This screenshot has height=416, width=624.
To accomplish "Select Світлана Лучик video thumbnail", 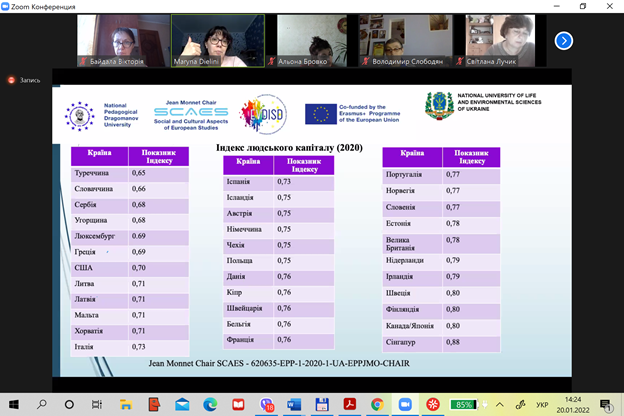I will coord(500,41).
